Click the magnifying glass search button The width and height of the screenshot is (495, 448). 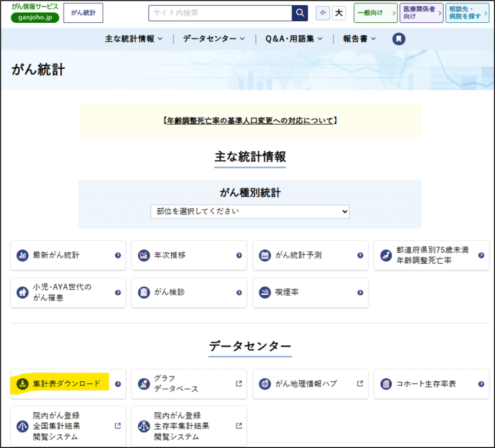(300, 13)
